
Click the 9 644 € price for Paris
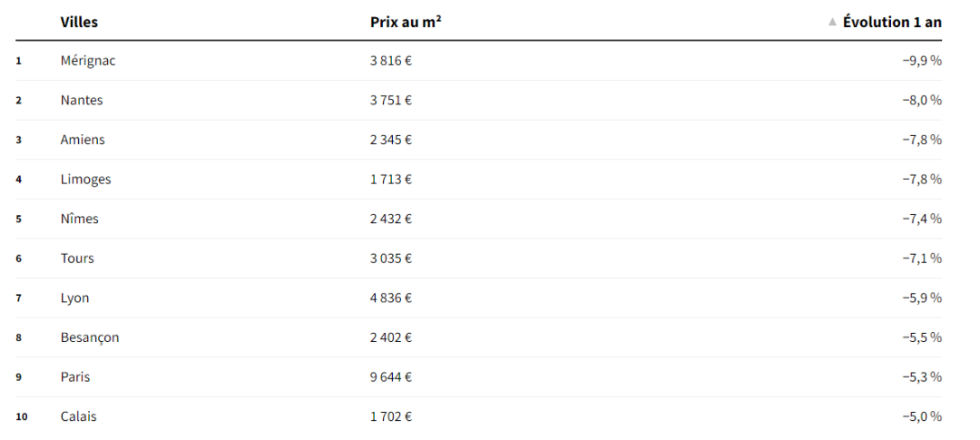click(391, 376)
